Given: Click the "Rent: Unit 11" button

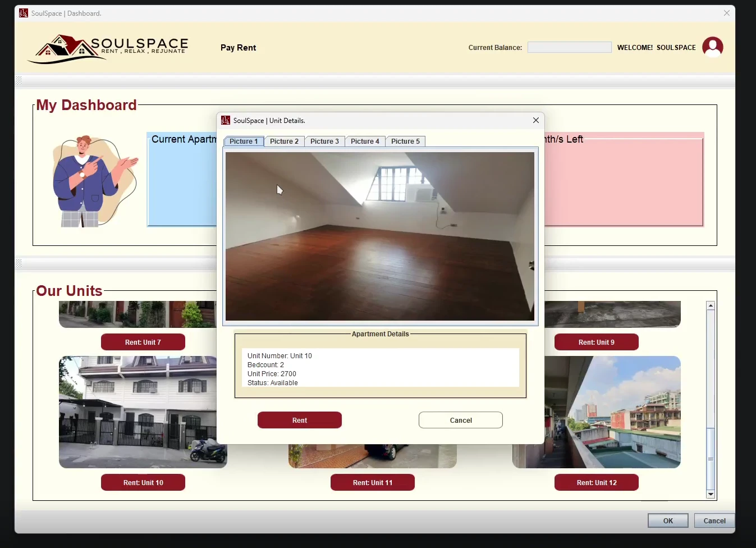Looking at the screenshot, I should (372, 482).
